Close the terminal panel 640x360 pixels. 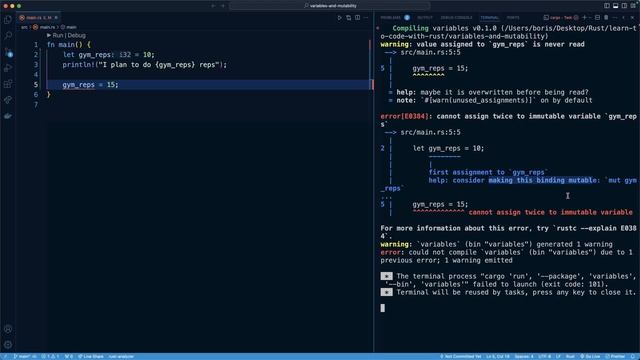coord(632,18)
